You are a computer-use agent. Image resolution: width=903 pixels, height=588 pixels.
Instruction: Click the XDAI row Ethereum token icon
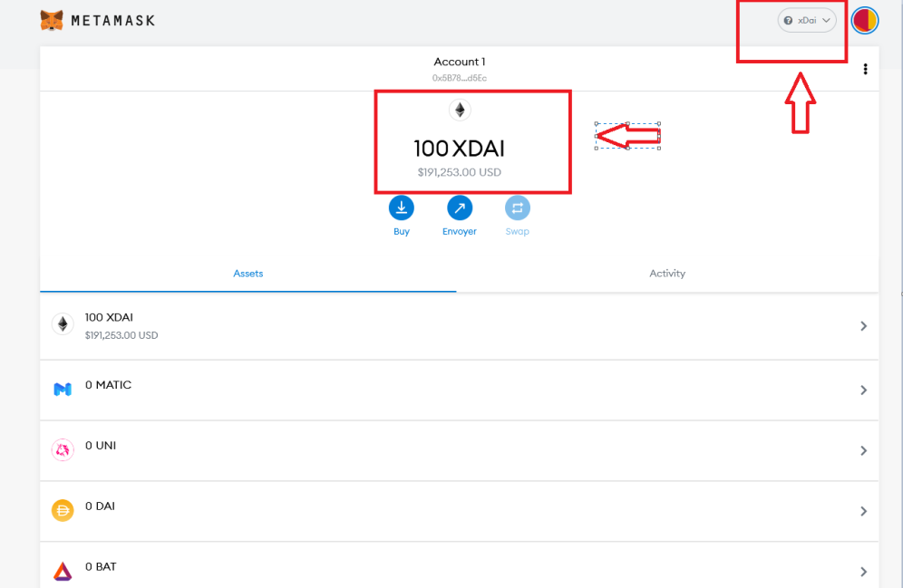click(x=63, y=324)
